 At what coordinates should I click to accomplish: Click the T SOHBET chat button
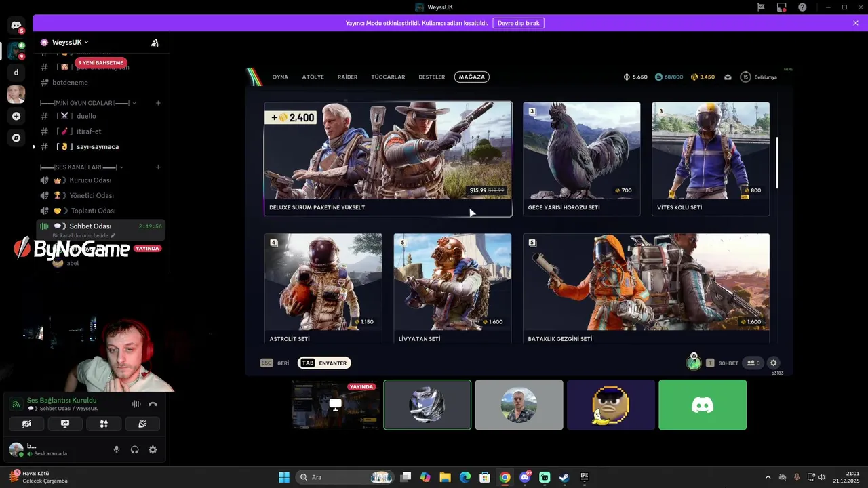click(x=722, y=363)
